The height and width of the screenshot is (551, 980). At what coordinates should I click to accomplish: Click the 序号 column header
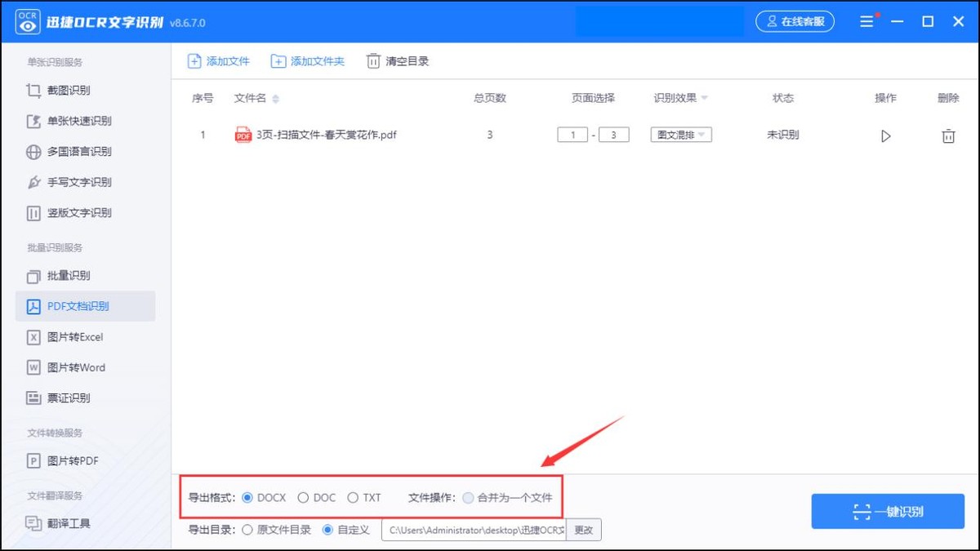203,98
